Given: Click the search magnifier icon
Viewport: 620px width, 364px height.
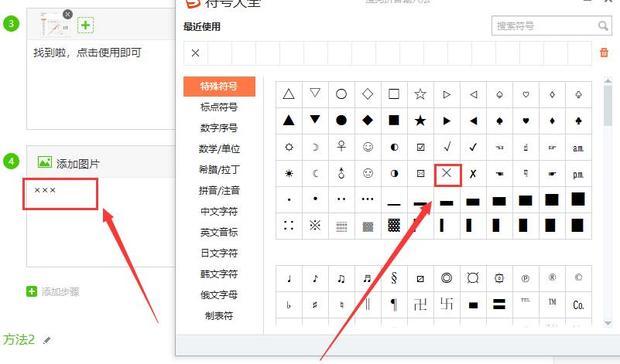Looking at the screenshot, I should point(602,26).
